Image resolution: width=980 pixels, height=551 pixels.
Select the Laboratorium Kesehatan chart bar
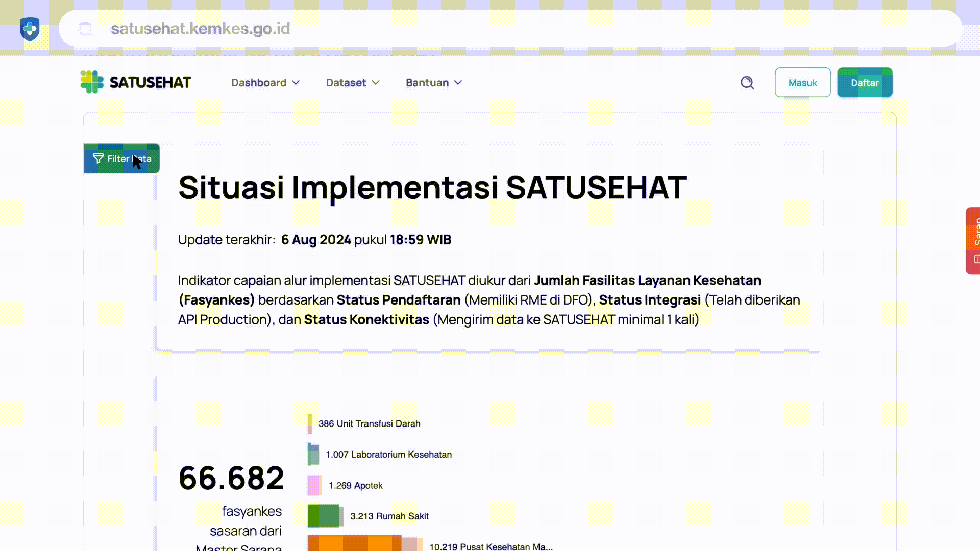coord(313,455)
